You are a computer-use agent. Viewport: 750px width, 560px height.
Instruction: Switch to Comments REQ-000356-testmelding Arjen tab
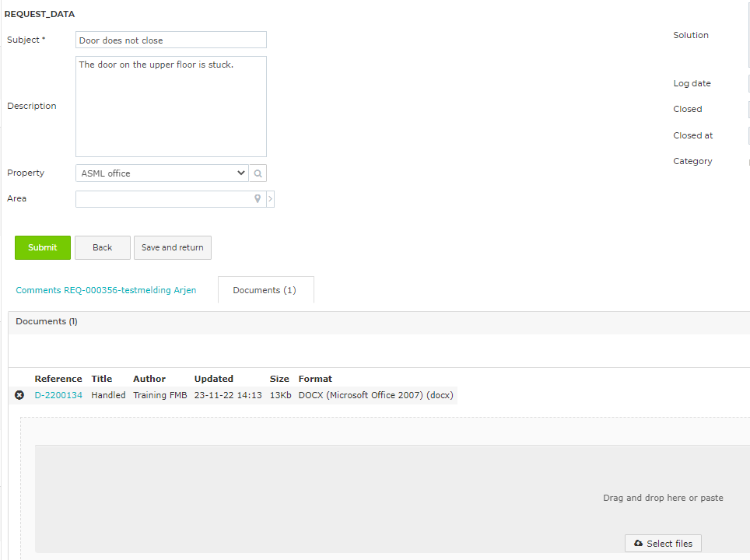point(106,290)
